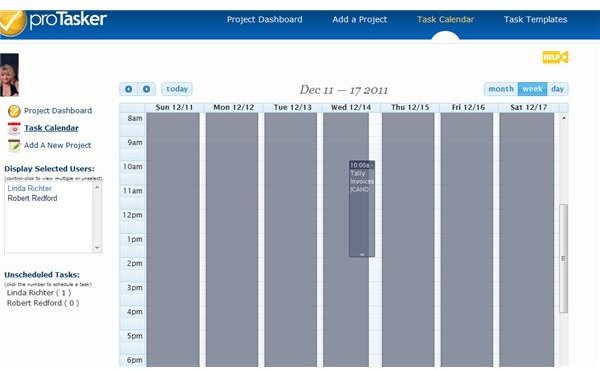Go to previous week arrow button
The image size is (600, 370).
click(x=129, y=89)
